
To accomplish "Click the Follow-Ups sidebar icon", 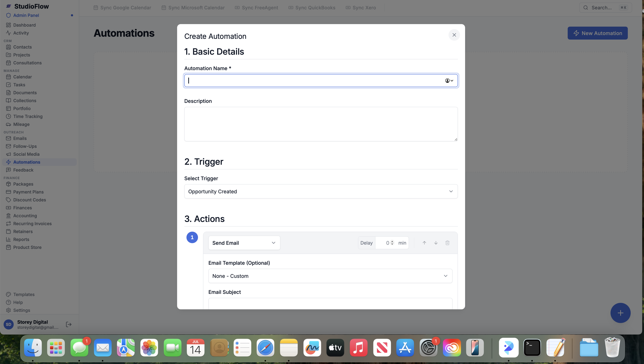I will tap(8, 146).
